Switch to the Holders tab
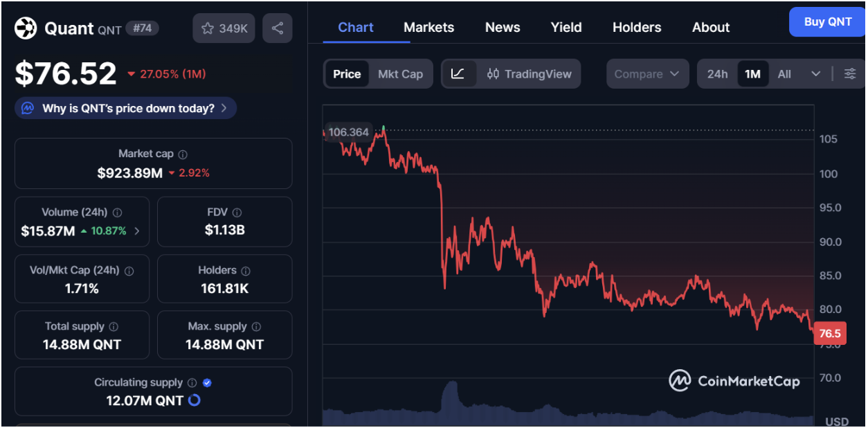This screenshot has width=868, height=428. (x=636, y=28)
